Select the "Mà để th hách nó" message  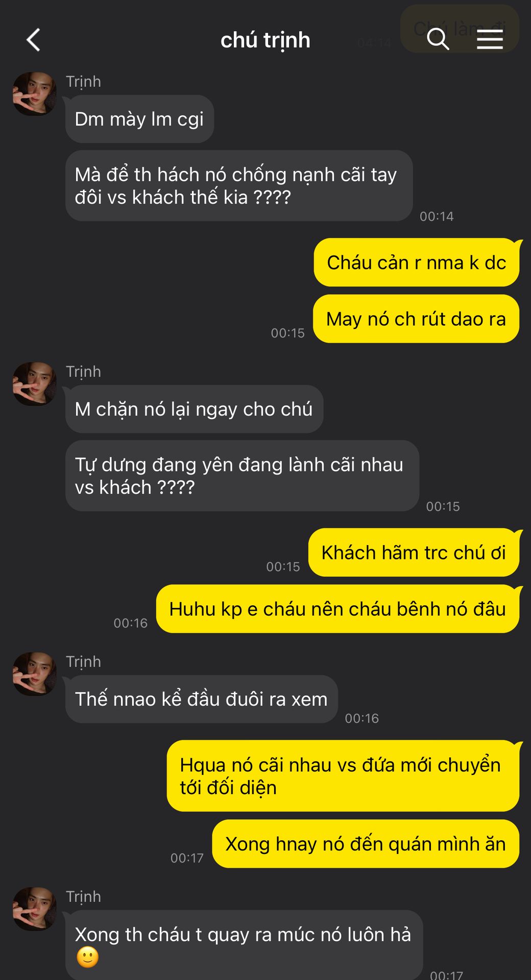click(239, 186)
